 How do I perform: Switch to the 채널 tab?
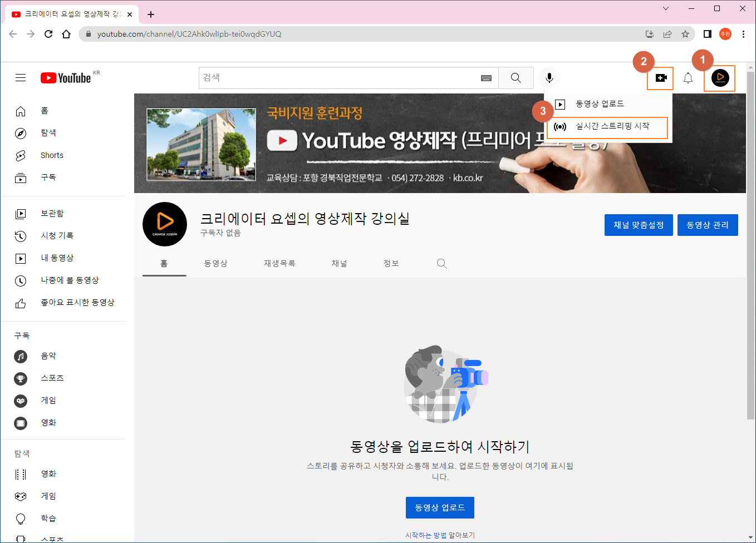pyautogui.click(x=340, y=264)
